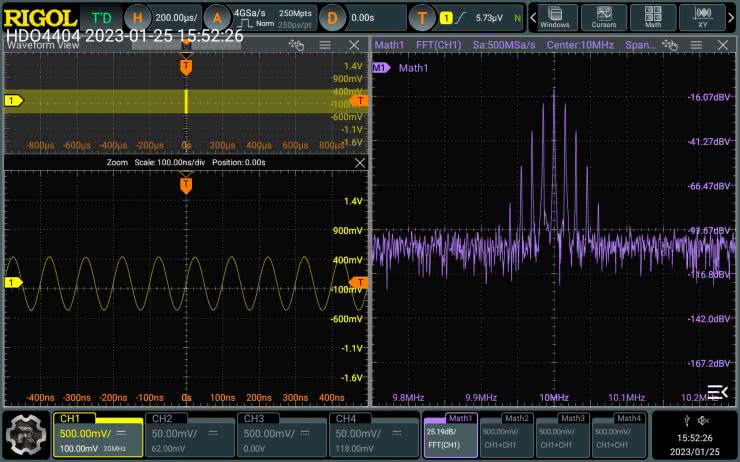740x462 pixels.
Task: Click the touch gesture icon in Waveform View
Action: tap(296, 45)
